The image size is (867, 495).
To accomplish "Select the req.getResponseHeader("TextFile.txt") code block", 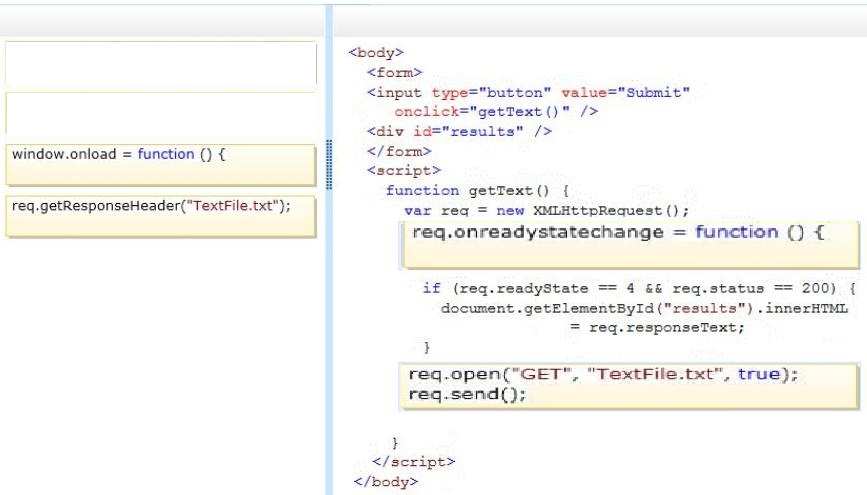I will [x=160, y=216].
